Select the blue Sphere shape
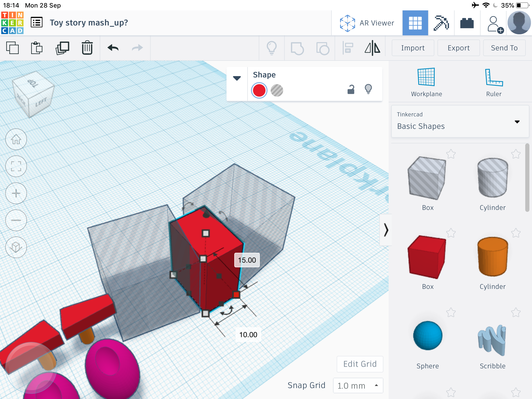Viewport: 532px width, 399px height. tap(428, 336)
